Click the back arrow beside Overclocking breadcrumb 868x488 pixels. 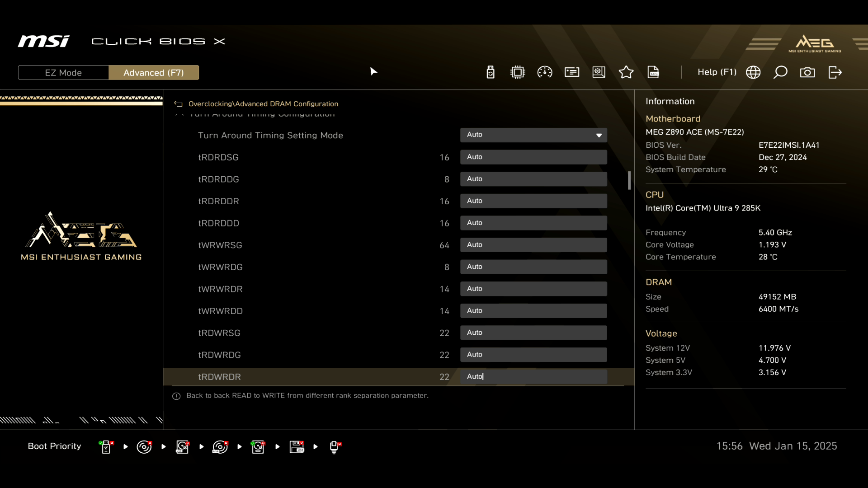pyautogui.click(x=178, y=104)
